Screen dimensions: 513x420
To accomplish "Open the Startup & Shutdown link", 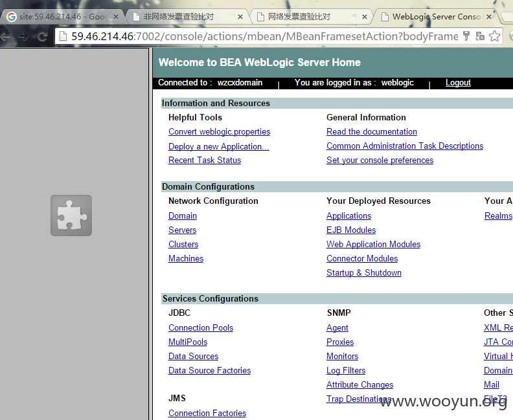I will pos(364,272).
